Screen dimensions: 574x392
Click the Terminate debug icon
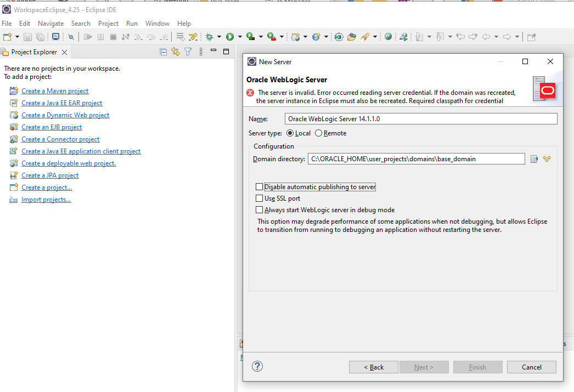113,37
